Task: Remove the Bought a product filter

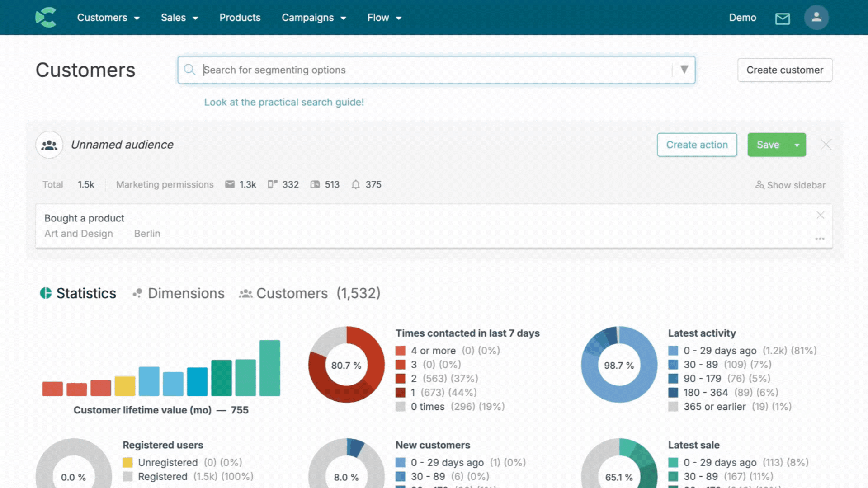Action: pyautogui.click(x=820, y=216)
